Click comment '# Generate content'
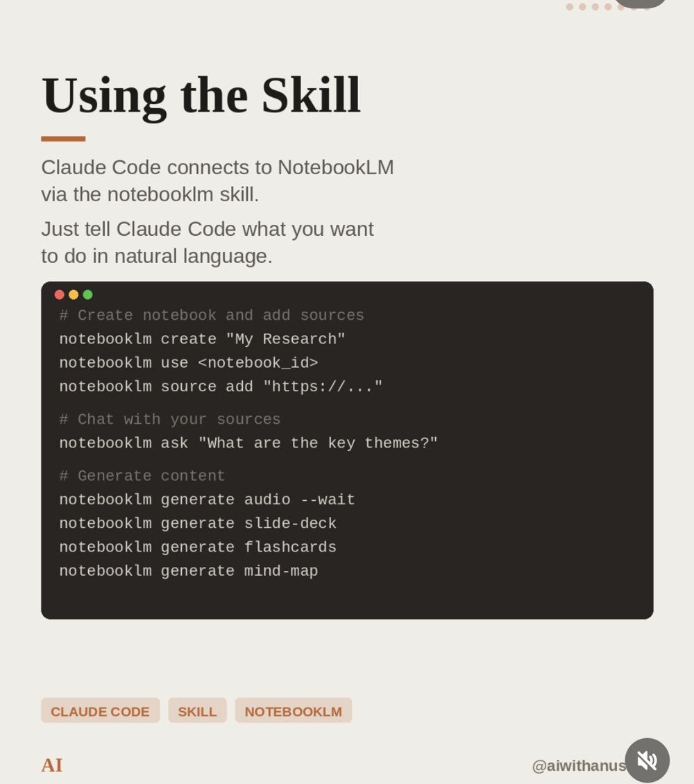This screenshot has width=694, height=784. 142,475
